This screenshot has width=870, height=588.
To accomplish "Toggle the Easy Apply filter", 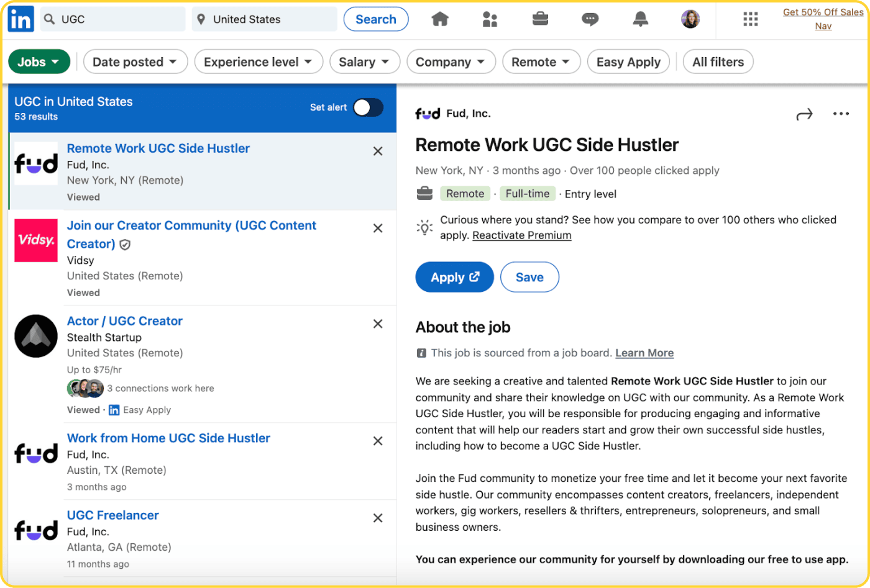I will (x=628, y=61).
